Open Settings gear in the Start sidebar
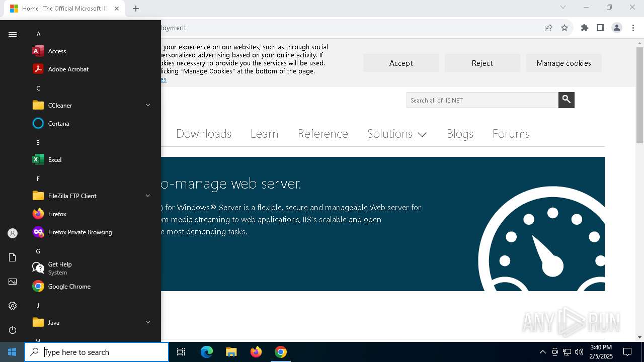The image size is (644, 362). click(13, 306)
